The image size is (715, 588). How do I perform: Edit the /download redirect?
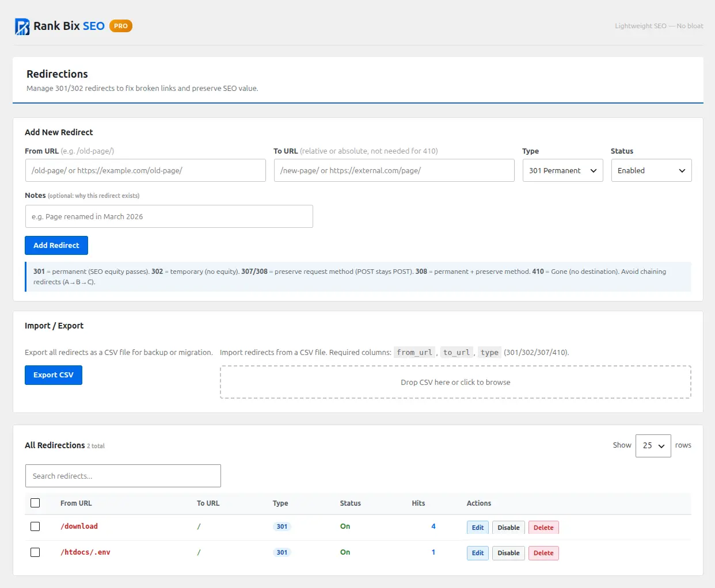[478, 528]
